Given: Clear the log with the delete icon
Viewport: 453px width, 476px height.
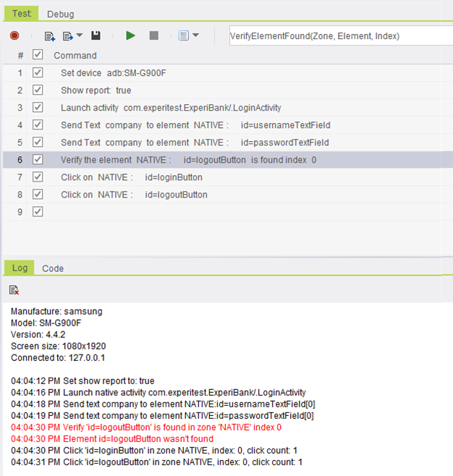Looking at the screenshot, I should pos(14,290).
